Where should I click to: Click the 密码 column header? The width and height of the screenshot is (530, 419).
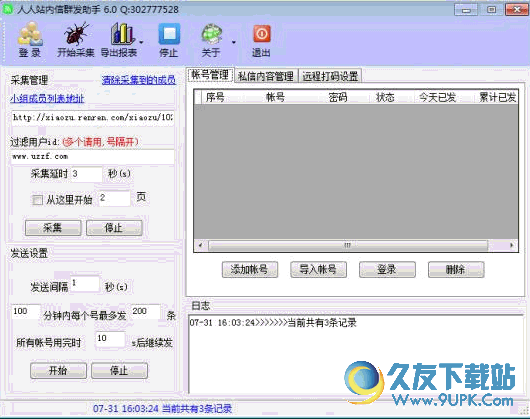(338, 97)
